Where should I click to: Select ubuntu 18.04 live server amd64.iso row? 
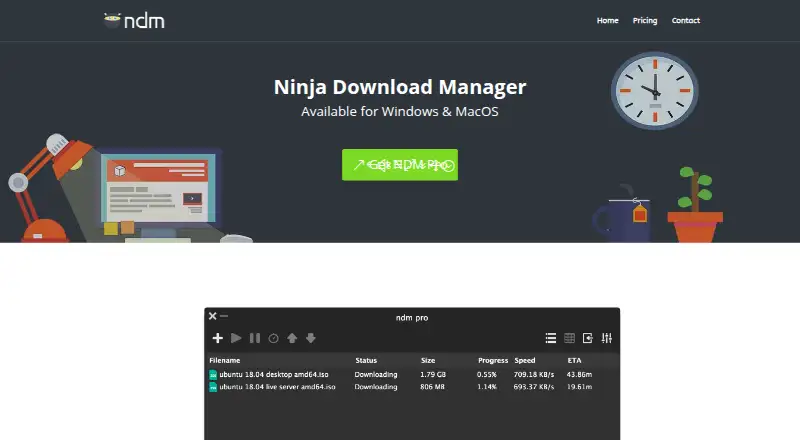tap(412, 387)
